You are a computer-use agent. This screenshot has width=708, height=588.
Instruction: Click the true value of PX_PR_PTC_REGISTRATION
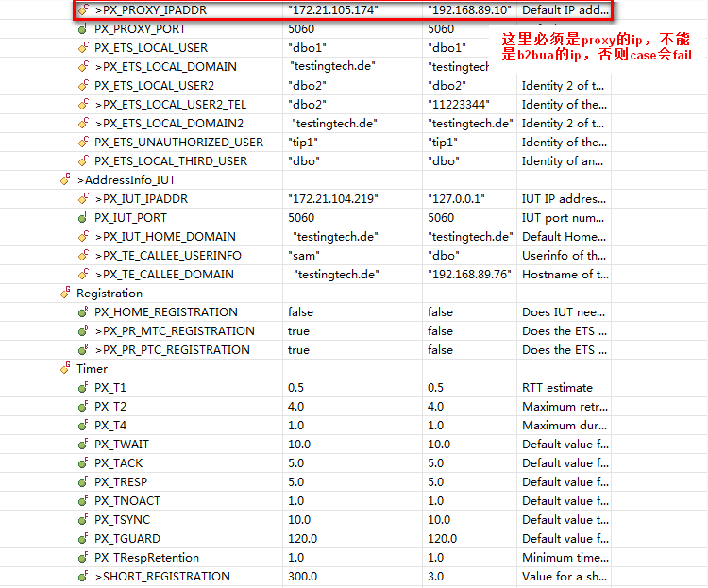[x=298, y=350]
